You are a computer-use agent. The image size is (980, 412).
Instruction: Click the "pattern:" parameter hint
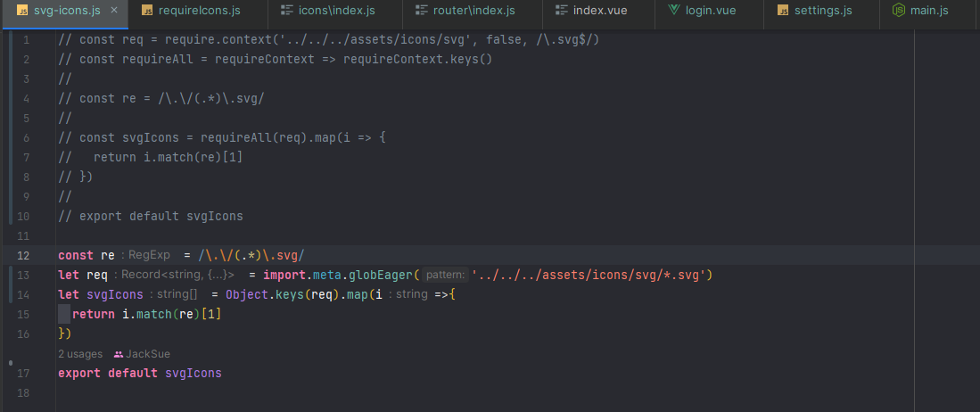pyautogui.click(x=445, y=275)
